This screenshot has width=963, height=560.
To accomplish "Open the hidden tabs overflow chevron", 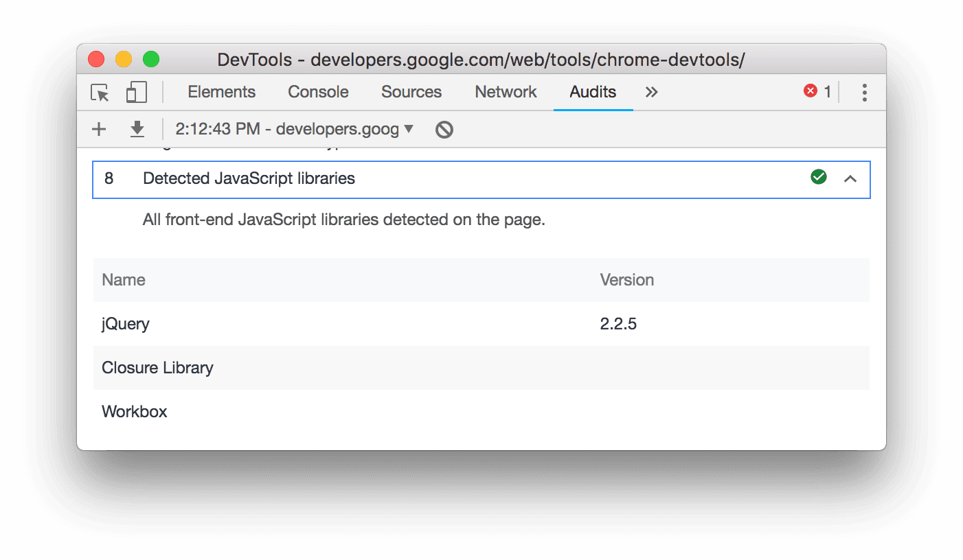I will (x=650, y=91).
